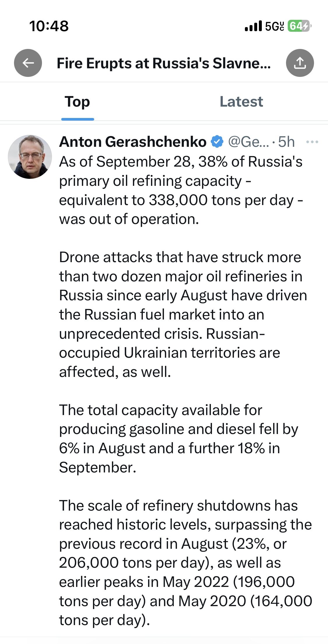Open the Anton Gerashchenko author name link
The image size is (328, 644).
pos(133,142)
